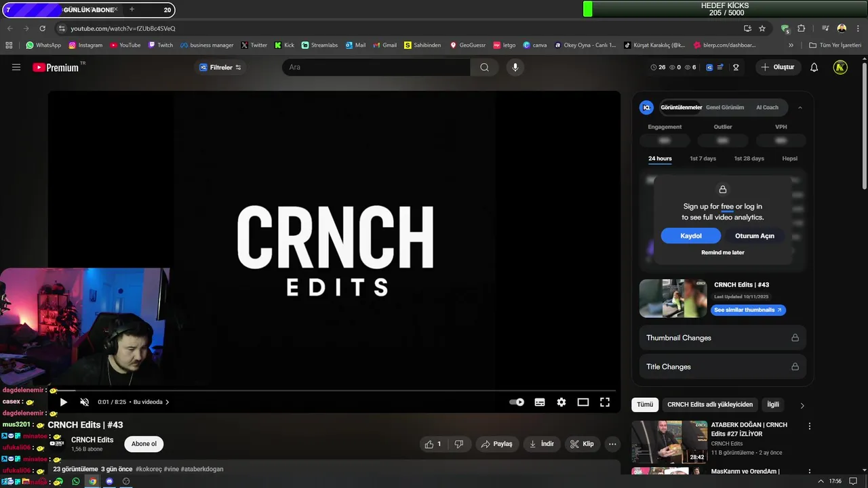Open Discord from taskbar
Viewport: 868px width, 488px height.
pyautogui.click(x=109, y=481)
